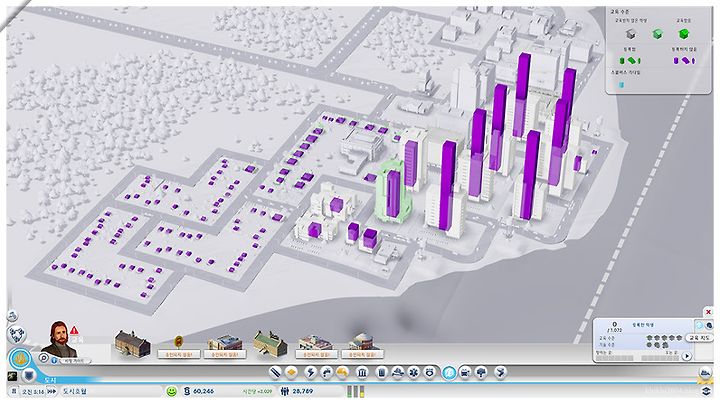Click the play arrow in the education panel
The width and height of the screenshot is (720, 404).
pyautogui.click(x=687, y=356)
